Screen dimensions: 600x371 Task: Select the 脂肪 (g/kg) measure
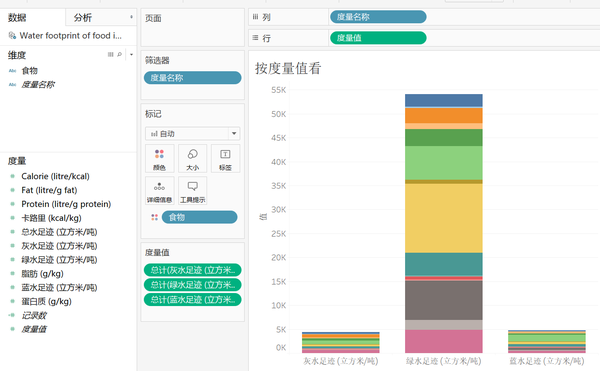point(42,273)
